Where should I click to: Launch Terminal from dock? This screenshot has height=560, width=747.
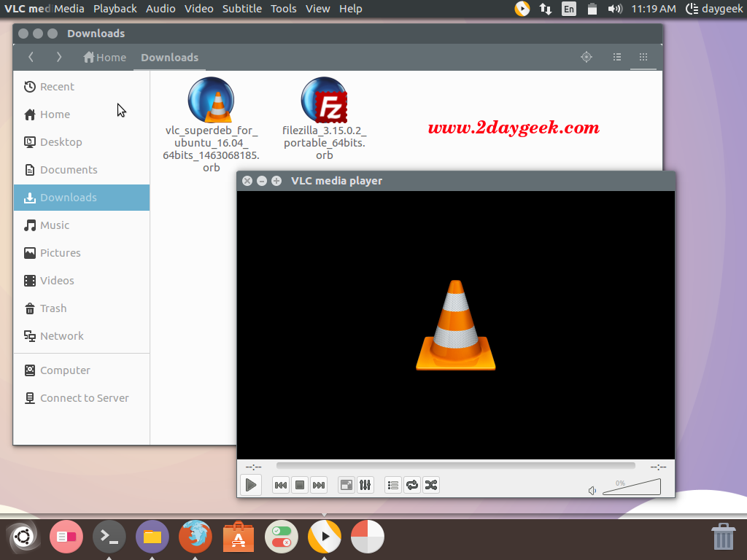point(109,537)
